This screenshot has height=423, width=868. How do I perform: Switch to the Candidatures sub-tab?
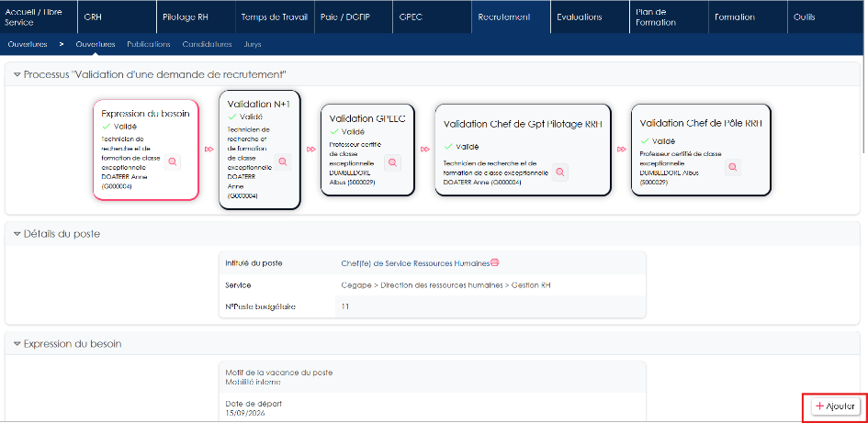[x=207, y=44]
